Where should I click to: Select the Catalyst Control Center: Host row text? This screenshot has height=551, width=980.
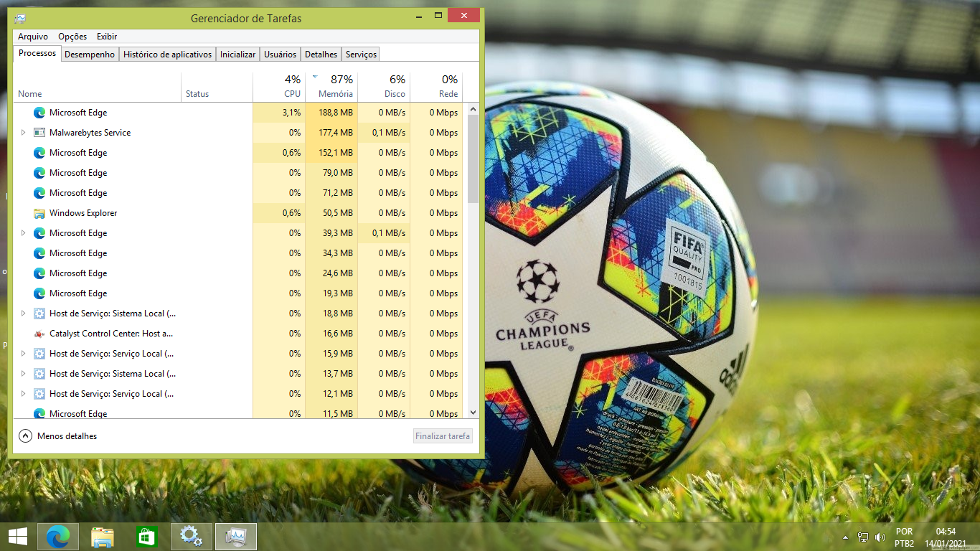[x=111, y=334]
